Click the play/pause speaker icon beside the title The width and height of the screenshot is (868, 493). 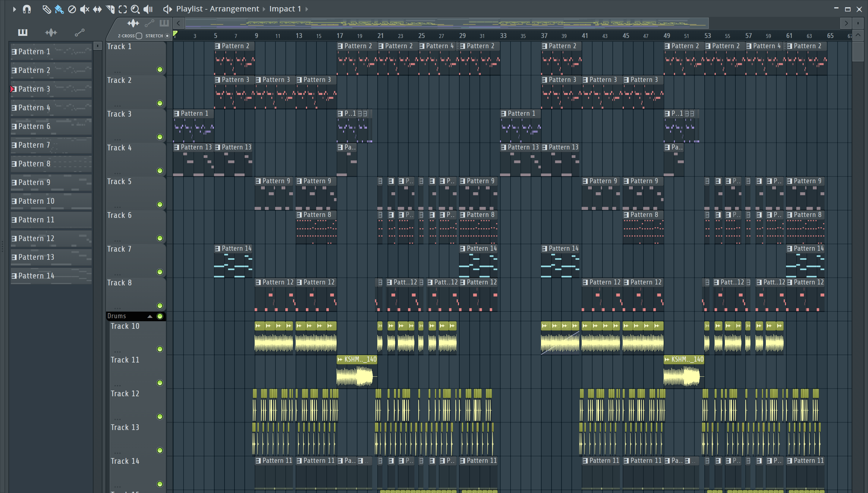(167, 9)
